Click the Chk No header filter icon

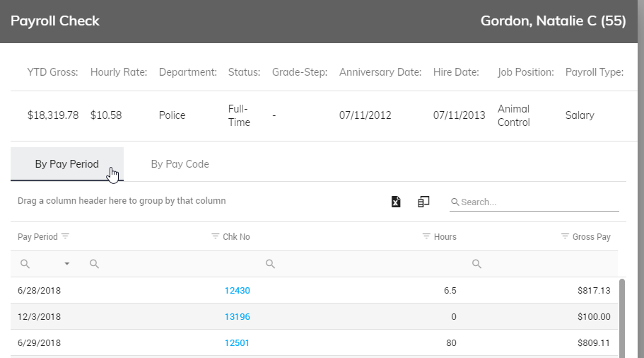[215, 236]
